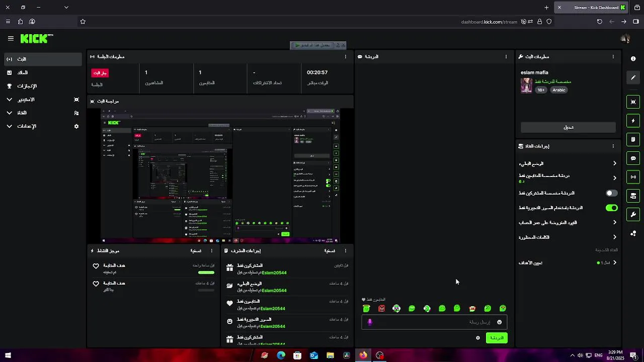Open Microsoft Edge from the taskbar
Screen dimensions: 644x362
point(281,355)
